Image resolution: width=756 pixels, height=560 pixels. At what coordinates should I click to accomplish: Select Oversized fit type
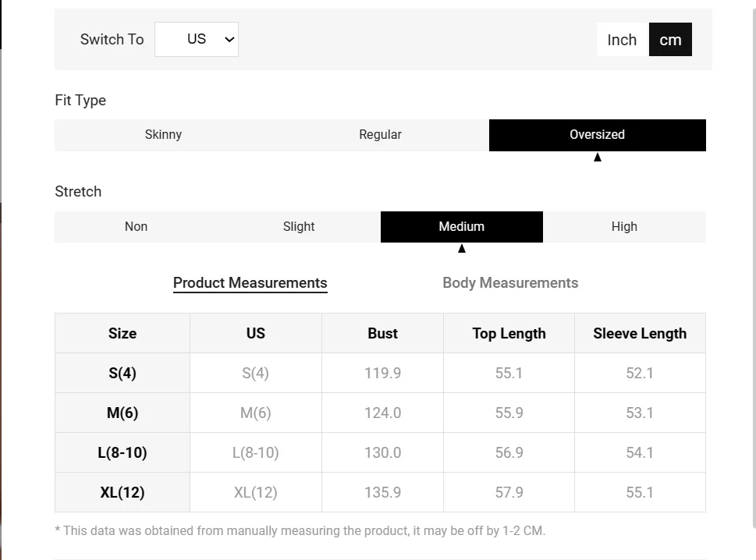click(x=597, y=135)
